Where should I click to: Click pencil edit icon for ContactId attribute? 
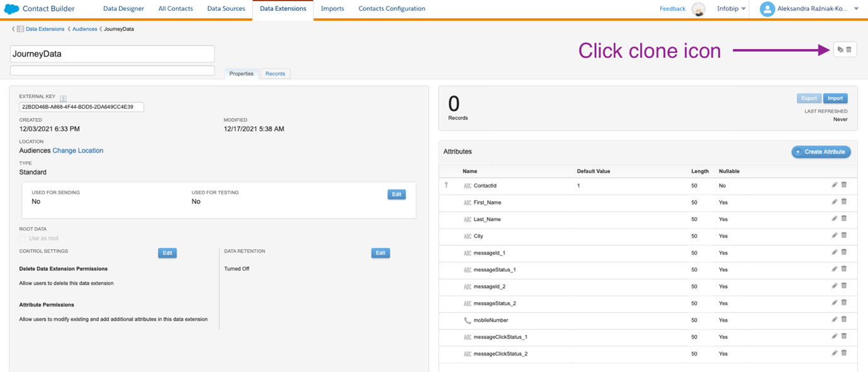834,185
